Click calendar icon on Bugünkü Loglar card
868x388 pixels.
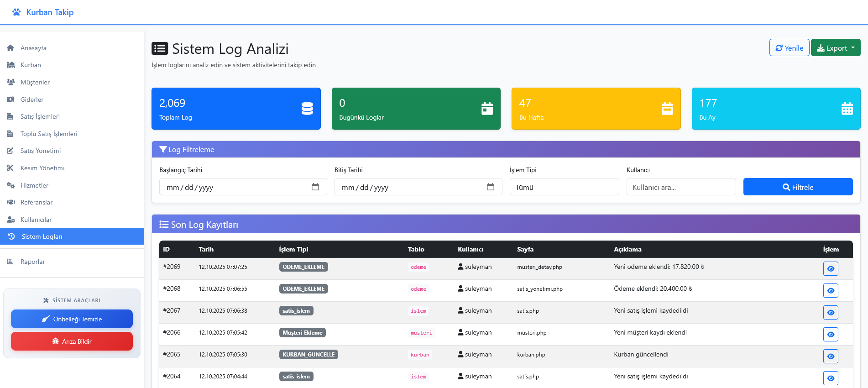tap(487, 109)
